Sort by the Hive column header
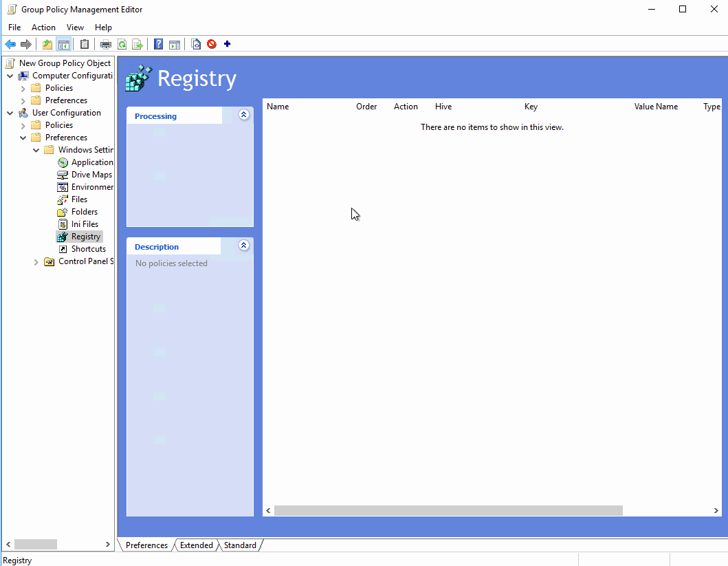The image size is (728, 566). pos(443,107)
